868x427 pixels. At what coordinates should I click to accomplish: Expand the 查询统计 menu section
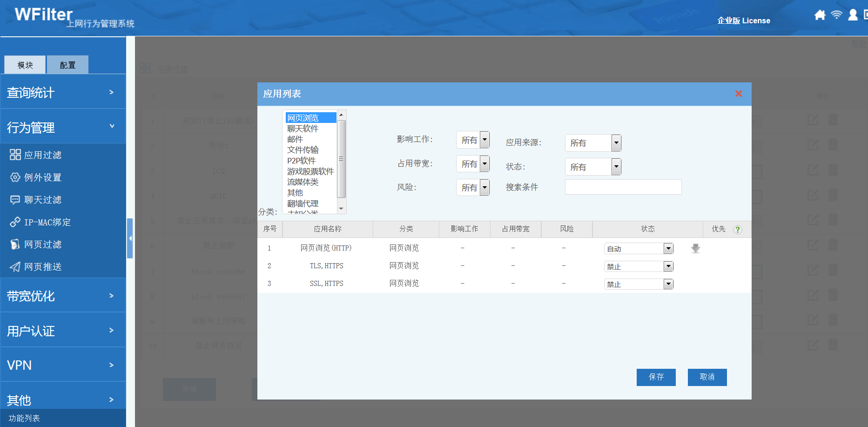coord(63,92)
